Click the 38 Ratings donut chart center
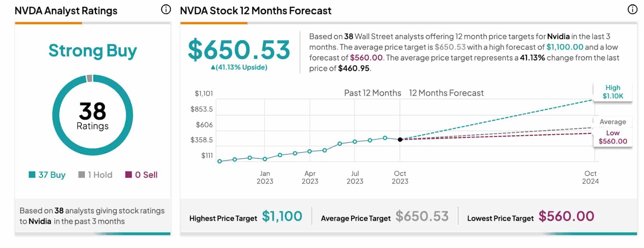This screenshot has width=644, height=248. 93,116
